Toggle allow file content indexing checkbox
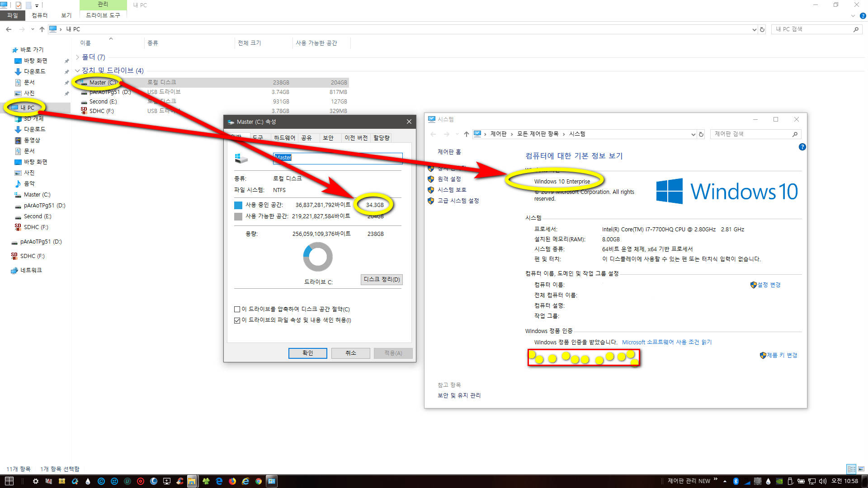868x488 pixels. click(237, 320)
